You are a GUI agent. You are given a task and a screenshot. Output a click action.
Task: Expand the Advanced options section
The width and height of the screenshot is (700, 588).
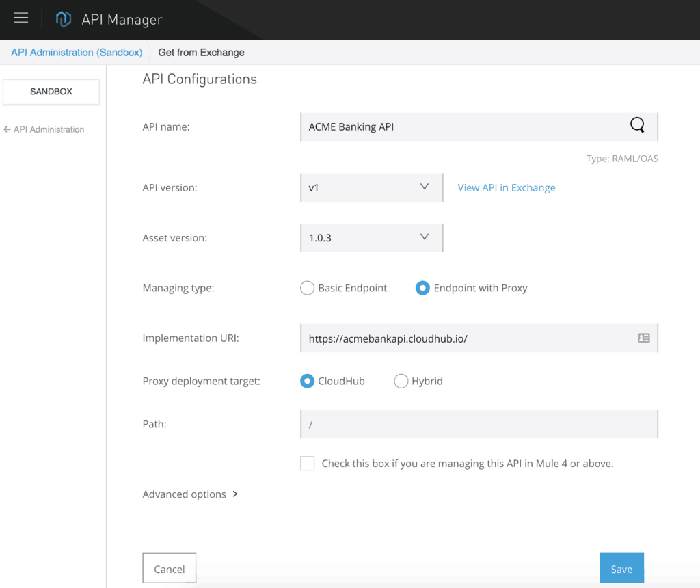point(190,494)
